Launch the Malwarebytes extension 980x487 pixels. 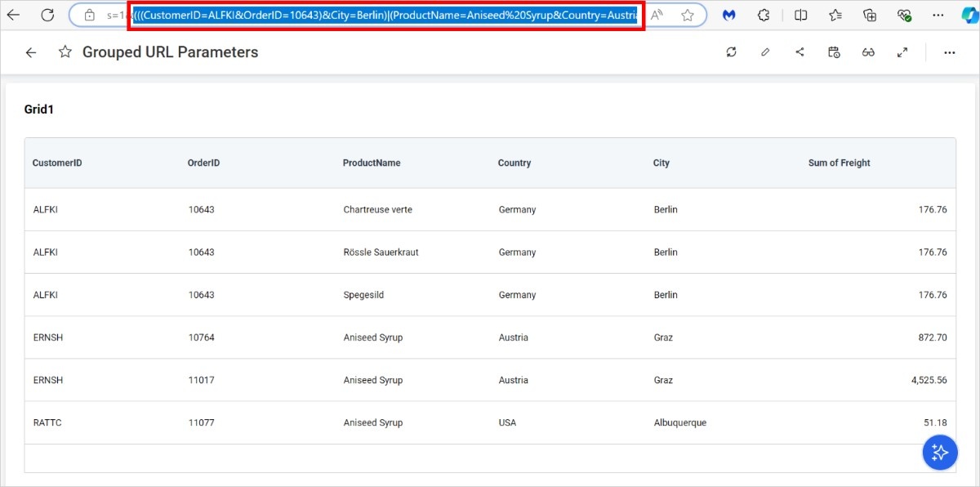tap(728, 14)
